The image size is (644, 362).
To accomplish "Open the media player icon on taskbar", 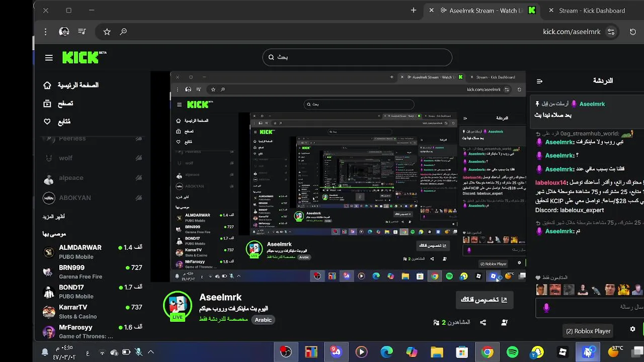I will coord(361,352).
